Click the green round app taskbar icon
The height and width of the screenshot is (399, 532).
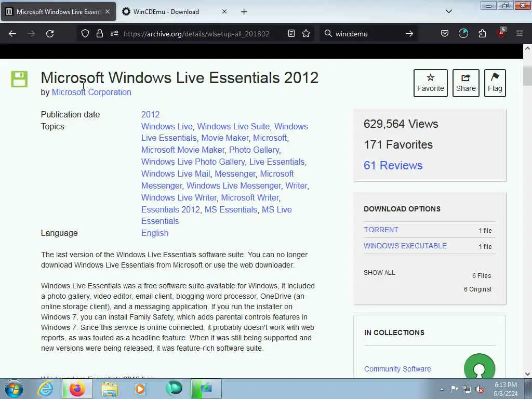pyautogui.click(x=174, y=388)
